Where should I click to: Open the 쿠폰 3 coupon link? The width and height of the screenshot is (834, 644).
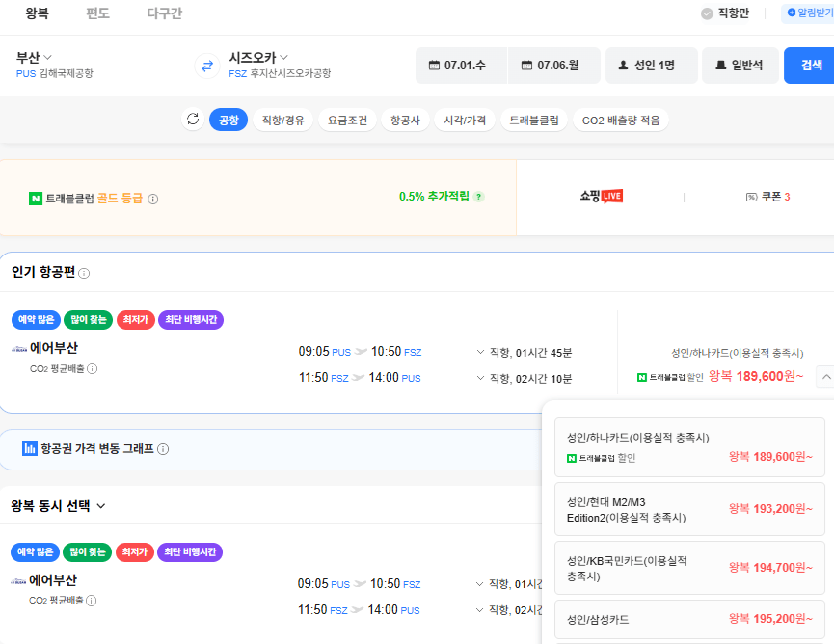[768, 197]
